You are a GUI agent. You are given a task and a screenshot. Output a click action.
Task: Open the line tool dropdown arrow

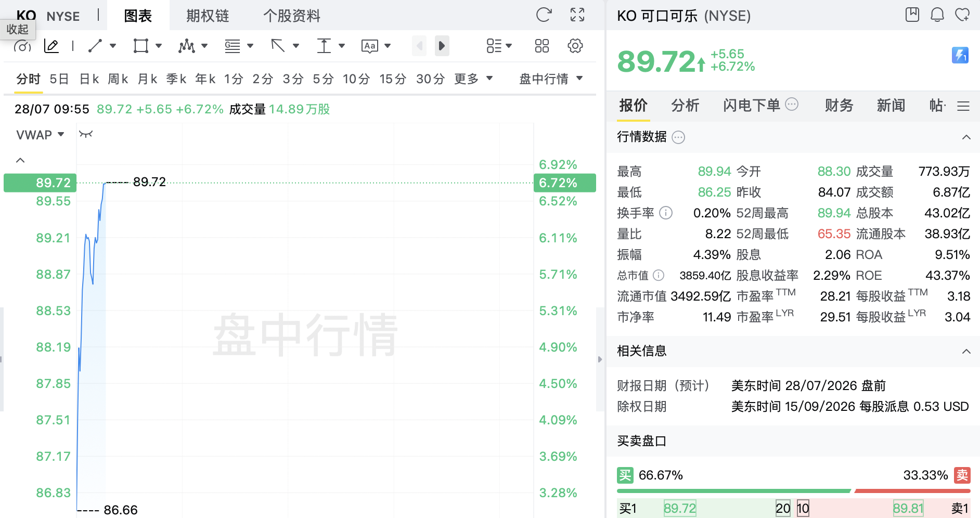[x=113, y=46]
